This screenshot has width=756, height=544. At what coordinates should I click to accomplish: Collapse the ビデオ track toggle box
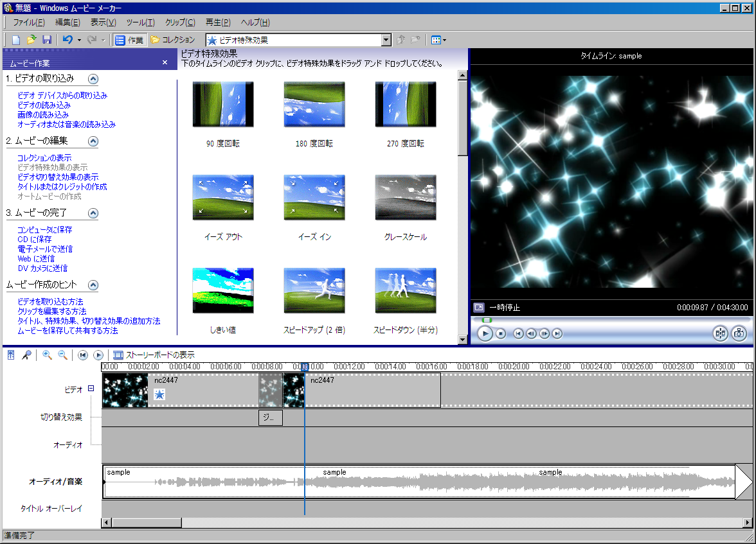[91, 389]
